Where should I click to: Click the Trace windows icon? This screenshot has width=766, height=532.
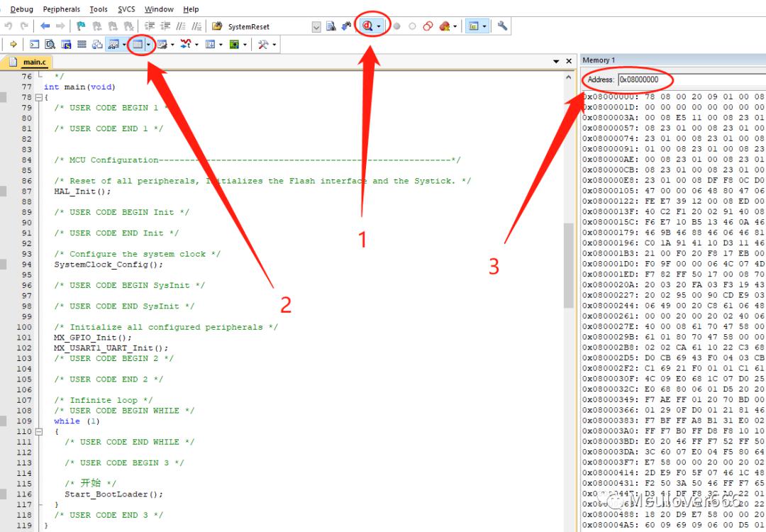(x=210, y=45)
